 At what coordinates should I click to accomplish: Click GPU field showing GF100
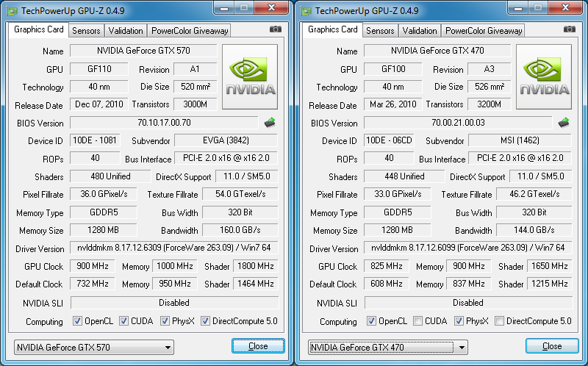393,69
